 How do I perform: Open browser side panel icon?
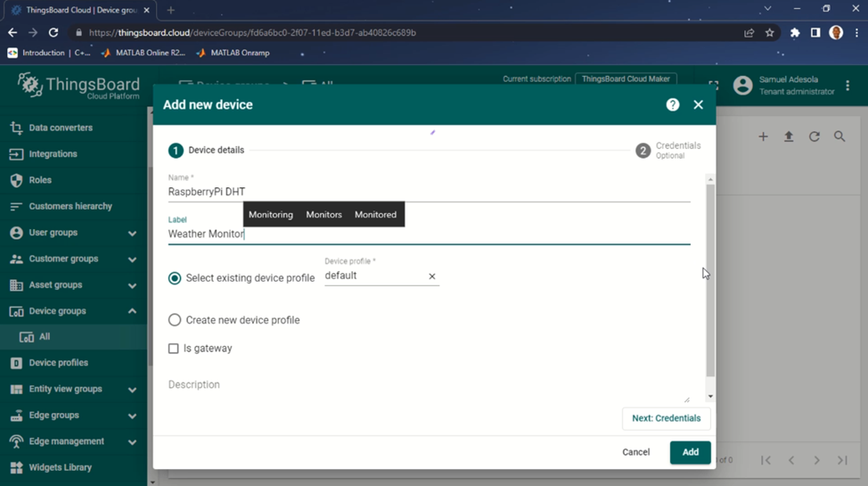click(815, 33)
